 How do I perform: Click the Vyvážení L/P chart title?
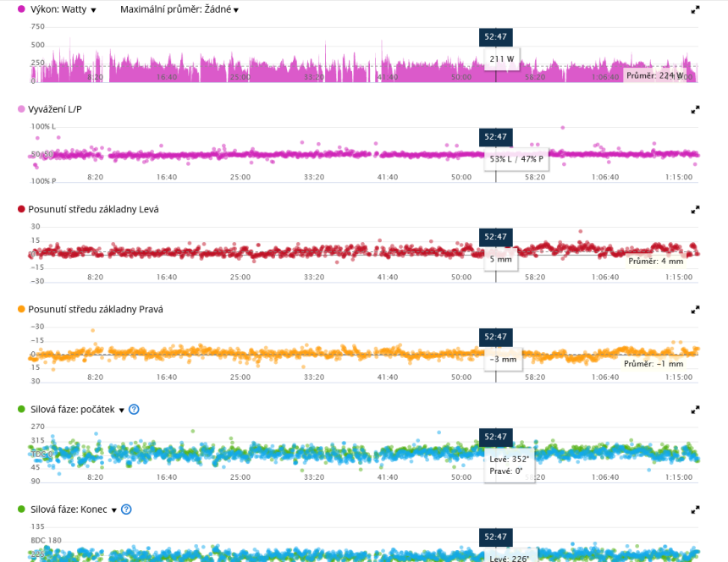55,109
